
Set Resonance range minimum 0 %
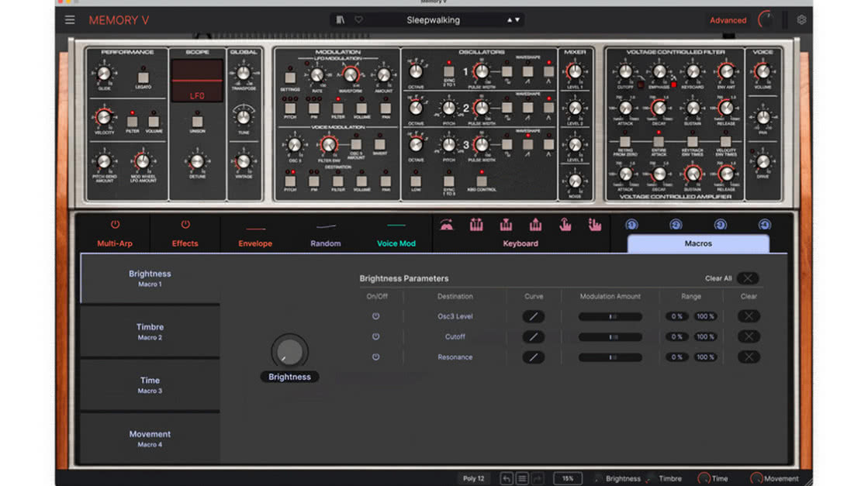(x=676, y=357)
